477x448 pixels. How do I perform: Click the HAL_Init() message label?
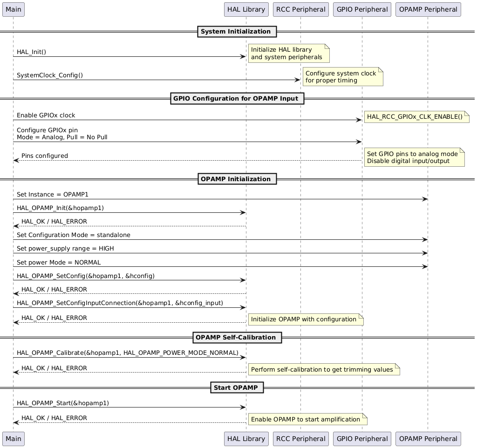(31, 52)
